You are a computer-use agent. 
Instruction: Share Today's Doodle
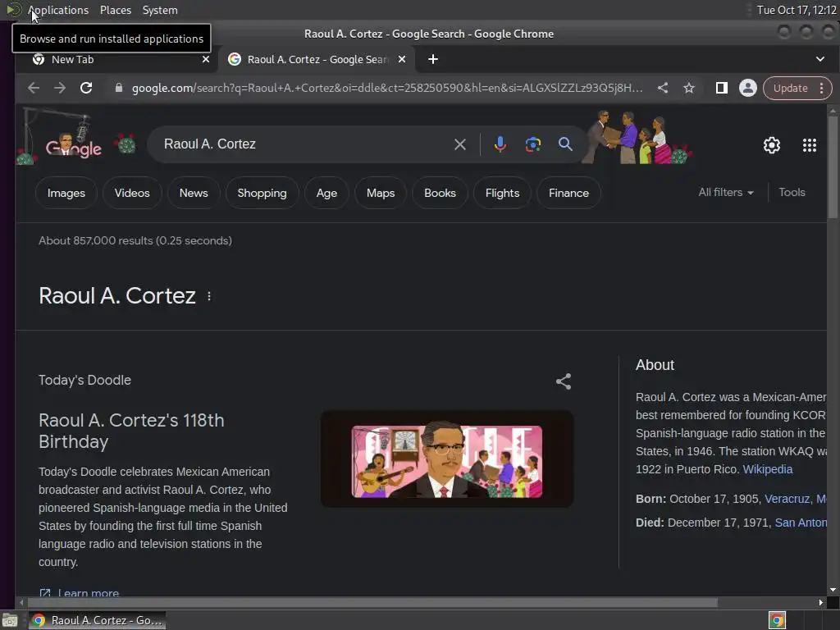click(563, 381)
